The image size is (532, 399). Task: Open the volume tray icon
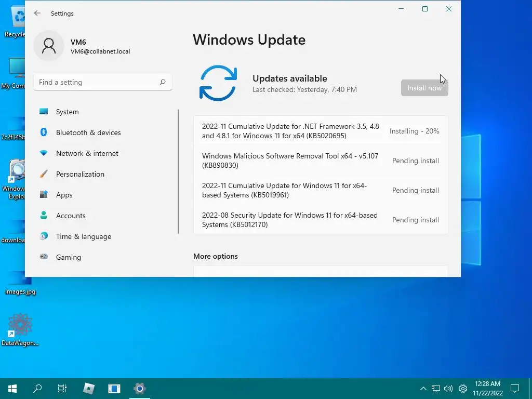(448, 389)
